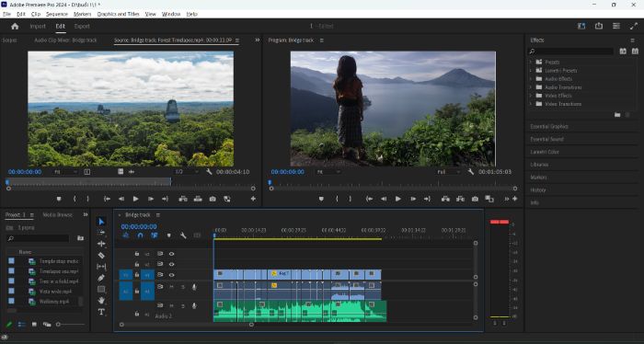Mute the A1 audio track
This screenshot has width=644, height=344.
(x=171, y=287)
